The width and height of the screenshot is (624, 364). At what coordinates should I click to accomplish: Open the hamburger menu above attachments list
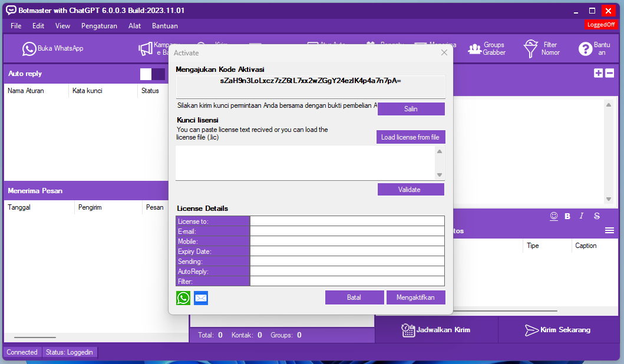pyautogui.click(x=609, y=230)
